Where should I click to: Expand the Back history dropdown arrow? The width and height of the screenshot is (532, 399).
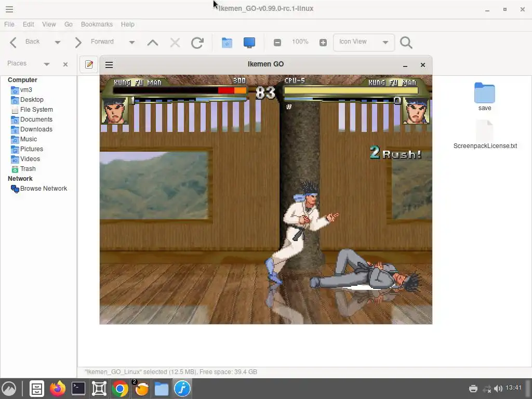57,43
